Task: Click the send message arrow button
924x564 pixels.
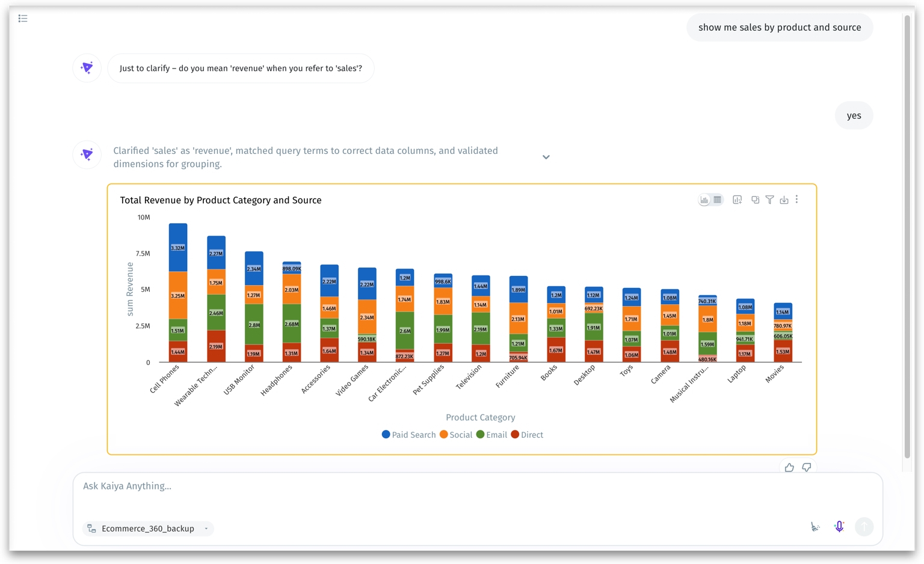Action: (864, 527)
